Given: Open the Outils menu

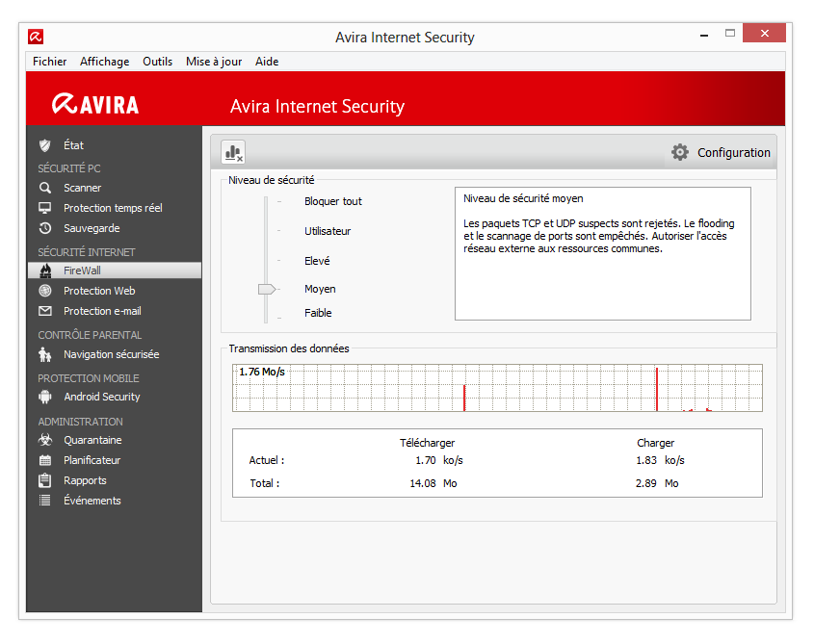Looking at the screenshot, I should [157, 62].
